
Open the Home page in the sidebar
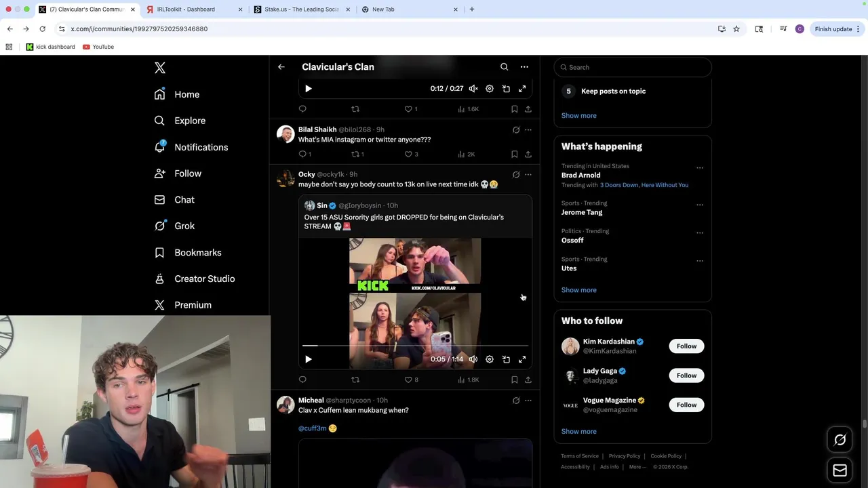(x=177, y=94)
